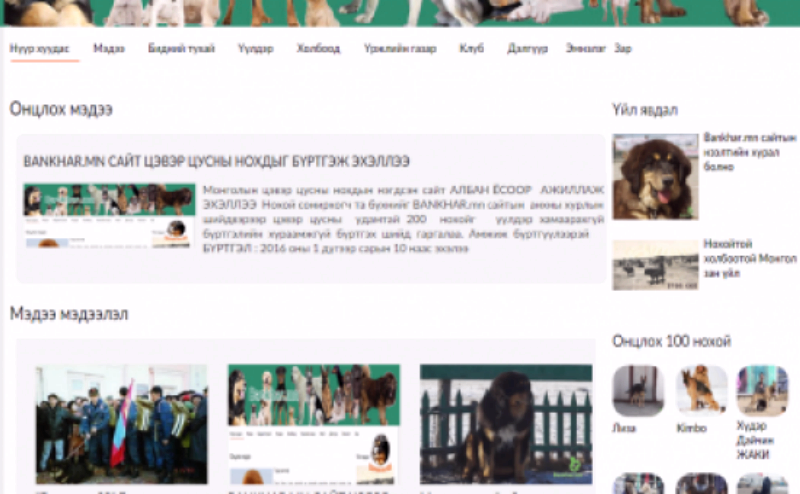Open the news photo of people with flag
Screen dimensions: 800x494
(x=121, y=424)
